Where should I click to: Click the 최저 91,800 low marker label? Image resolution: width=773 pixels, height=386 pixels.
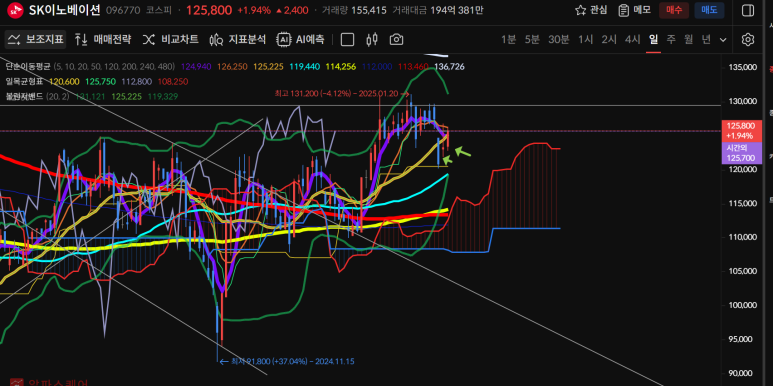pos(287,361)
